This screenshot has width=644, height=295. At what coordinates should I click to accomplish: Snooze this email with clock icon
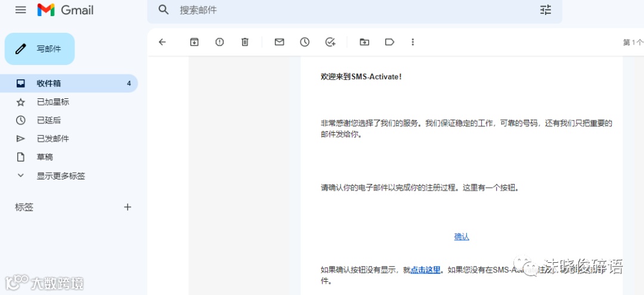[x=304, y=42]
